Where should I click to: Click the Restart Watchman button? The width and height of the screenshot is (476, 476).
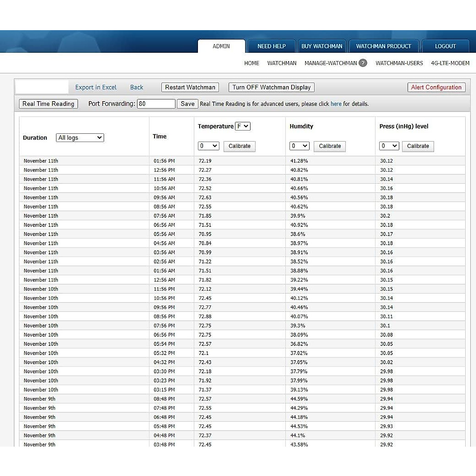click(x=190, y=87)
